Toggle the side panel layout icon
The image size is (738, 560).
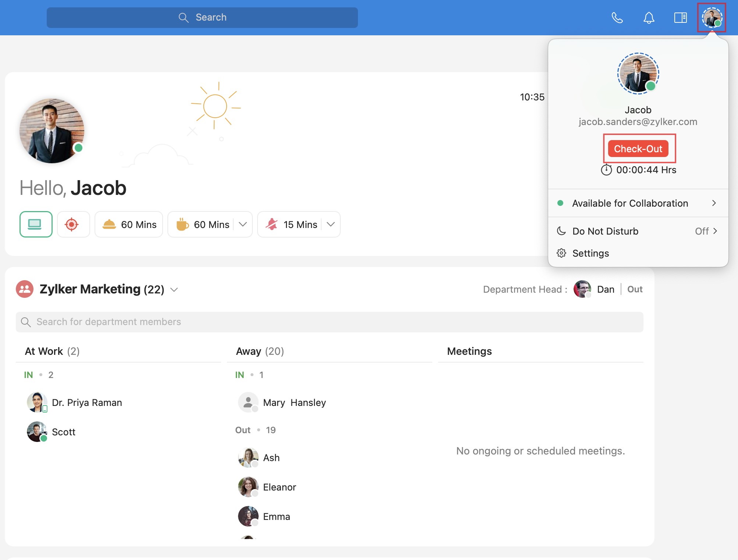[x=680, y=18]
